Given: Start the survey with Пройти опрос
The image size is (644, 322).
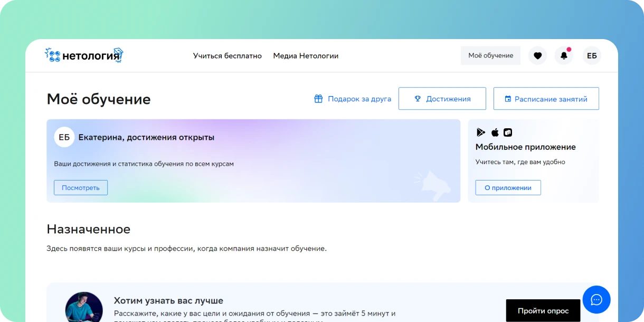Looking at the screenshot, I should [x=543, y=310].
